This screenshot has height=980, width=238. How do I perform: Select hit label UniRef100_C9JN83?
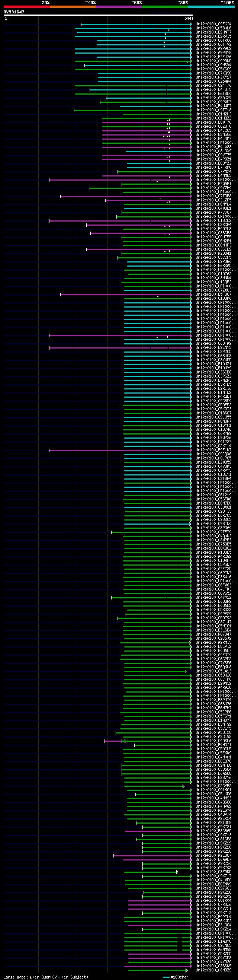tap(213, 945)
